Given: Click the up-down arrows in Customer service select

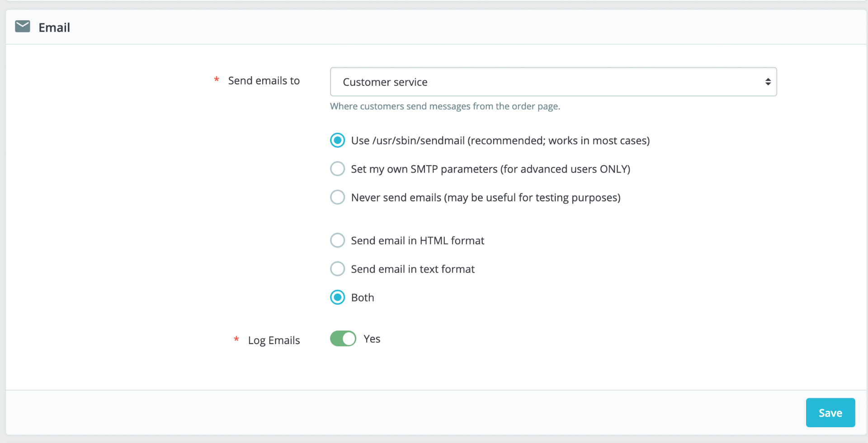Looking at the screenshot, I should point(768,82).
